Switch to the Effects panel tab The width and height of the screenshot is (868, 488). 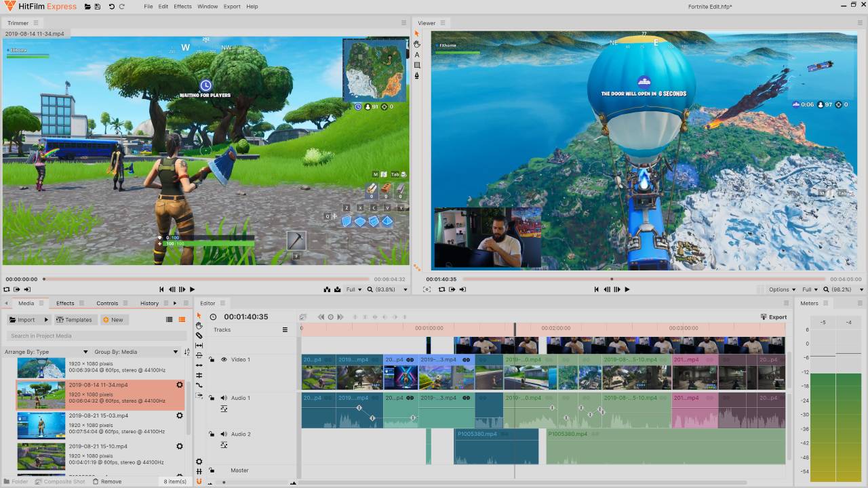click(x=65, y=303)
